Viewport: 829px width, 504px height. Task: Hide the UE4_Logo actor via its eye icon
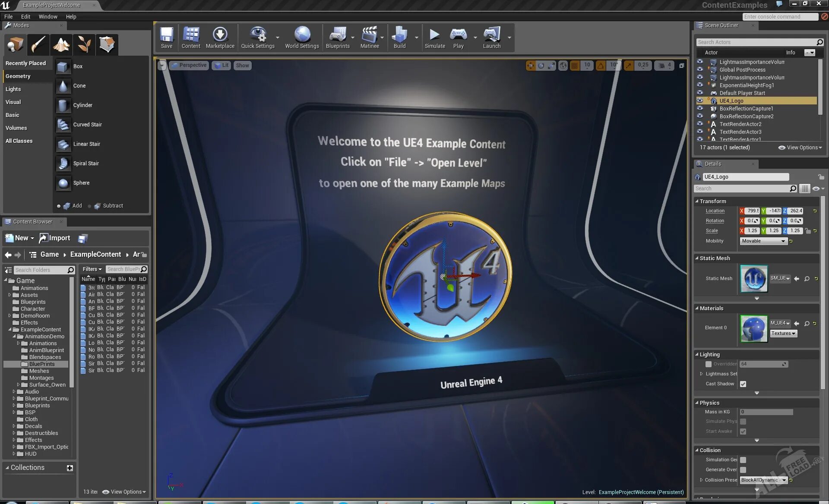coord(700,101)
